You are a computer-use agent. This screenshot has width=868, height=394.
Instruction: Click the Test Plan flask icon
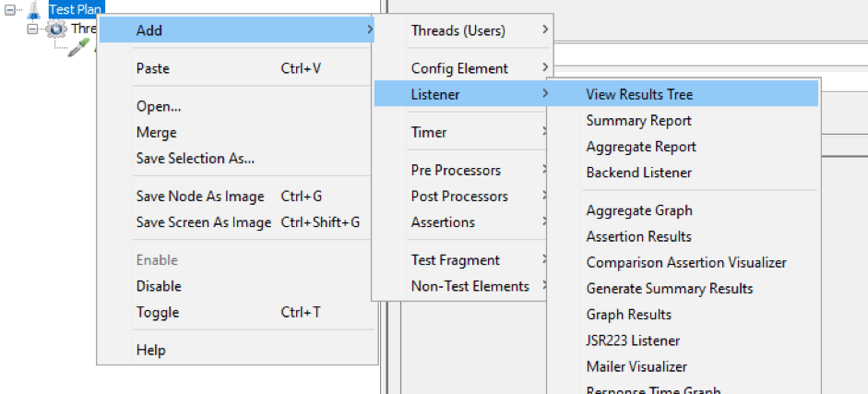point(34,8)
